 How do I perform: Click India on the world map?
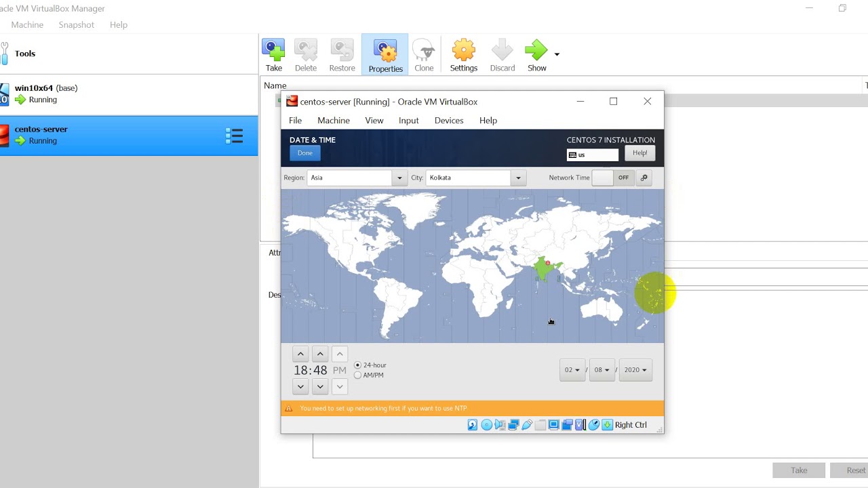pos(543,268)
